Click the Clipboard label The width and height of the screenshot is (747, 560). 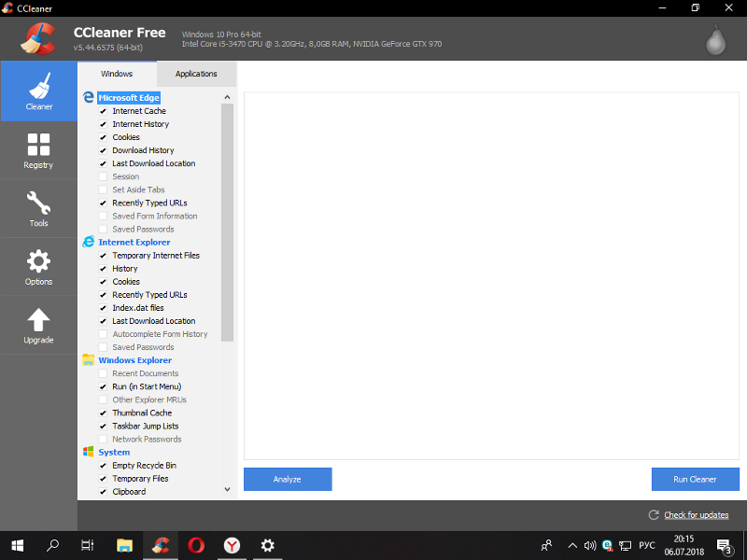pos(129,492)
